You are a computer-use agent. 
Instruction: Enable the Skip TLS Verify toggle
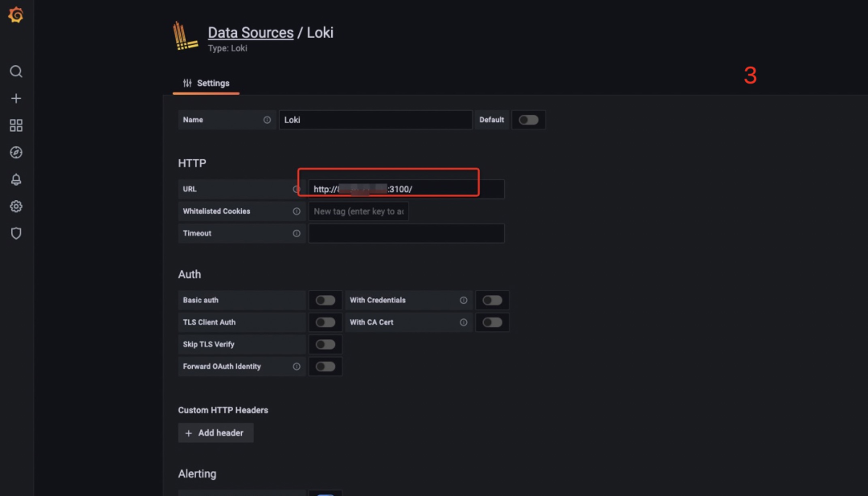[325, 344]
